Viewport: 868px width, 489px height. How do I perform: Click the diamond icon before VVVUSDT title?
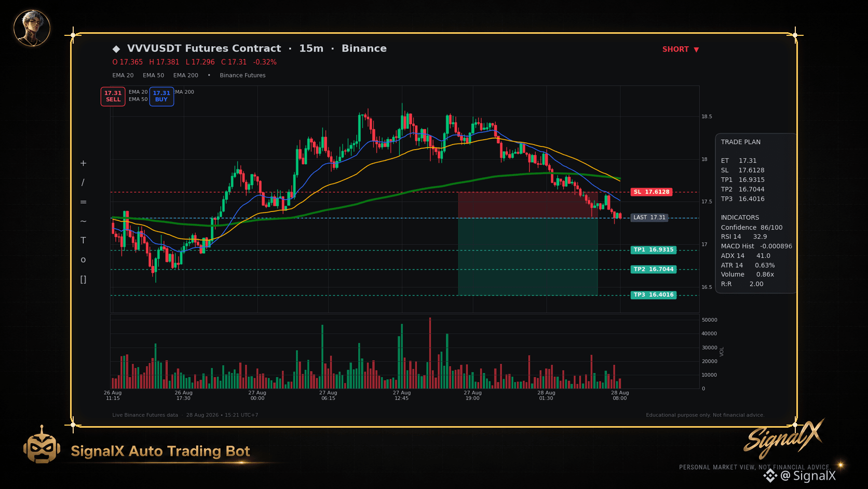tap(116, 49)
